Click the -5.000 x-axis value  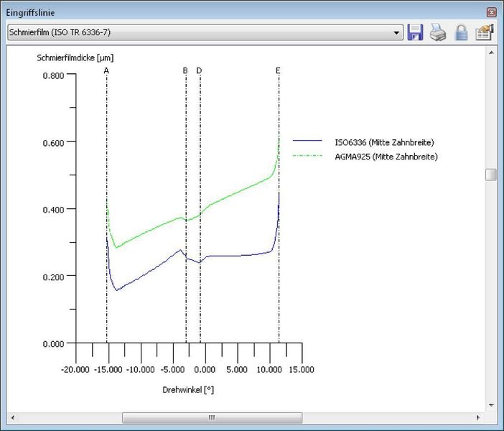pos(172,369)
